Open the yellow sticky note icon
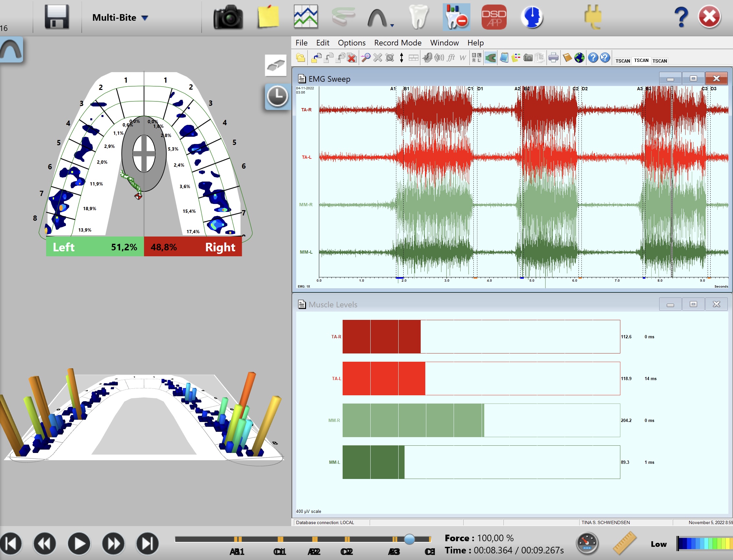The image size is (733, 560). (268, 17)
